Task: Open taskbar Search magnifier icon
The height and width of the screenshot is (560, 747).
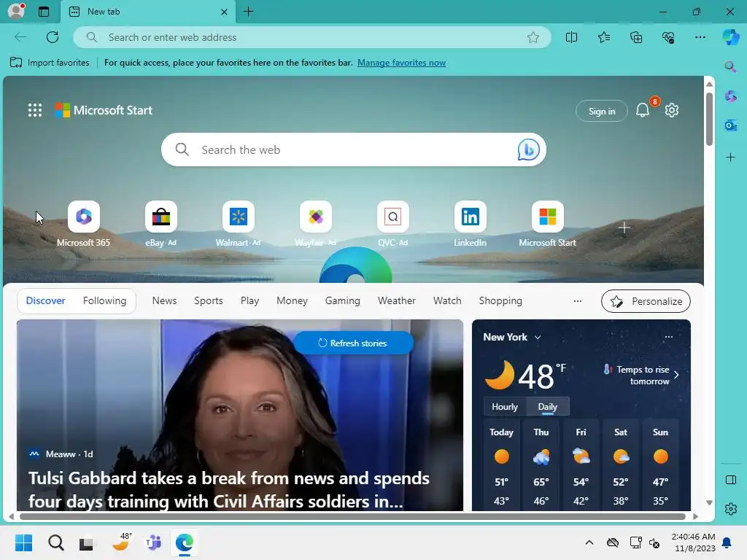Action: (x=55, y=542)
